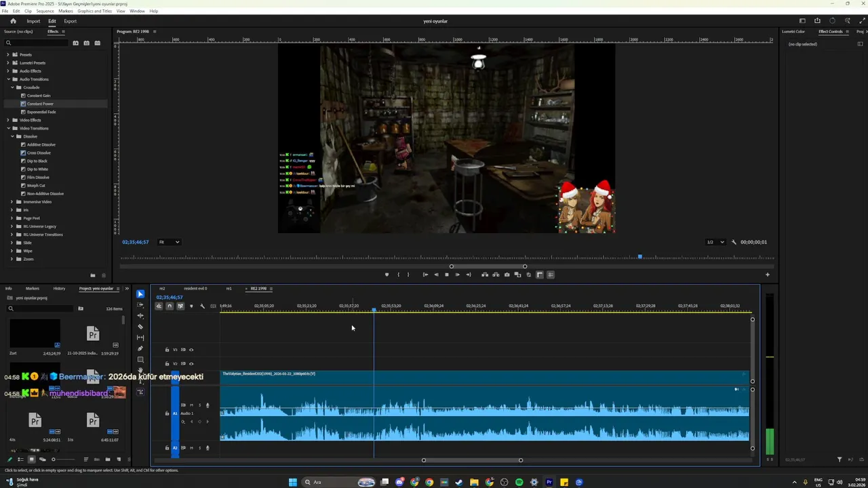Click the Windows Start button

coord(293,483)
